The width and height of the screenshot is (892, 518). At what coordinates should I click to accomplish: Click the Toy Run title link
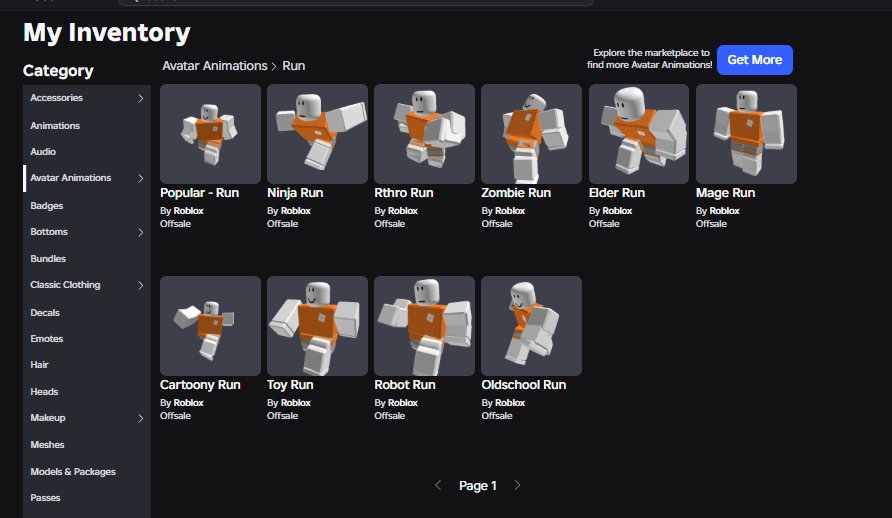click(x=290, y=385)
